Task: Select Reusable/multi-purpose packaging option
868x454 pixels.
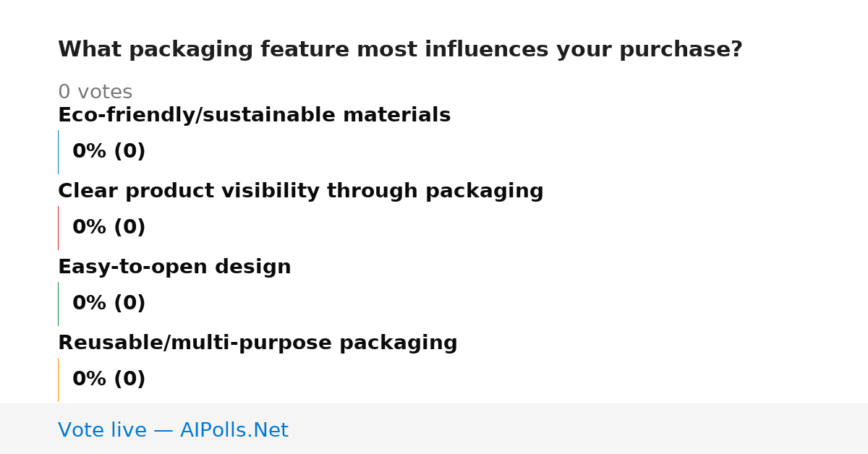Action: [258, 343]
